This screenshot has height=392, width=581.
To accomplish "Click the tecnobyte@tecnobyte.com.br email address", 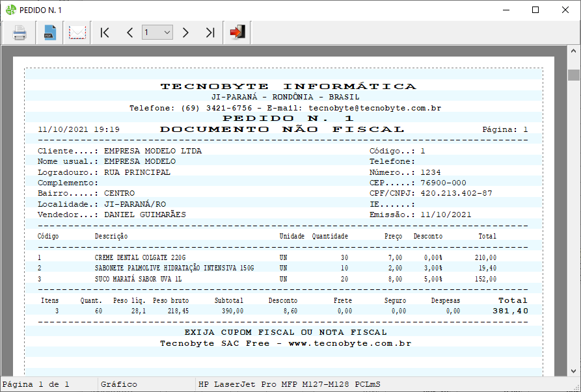I will click(375, 108).
